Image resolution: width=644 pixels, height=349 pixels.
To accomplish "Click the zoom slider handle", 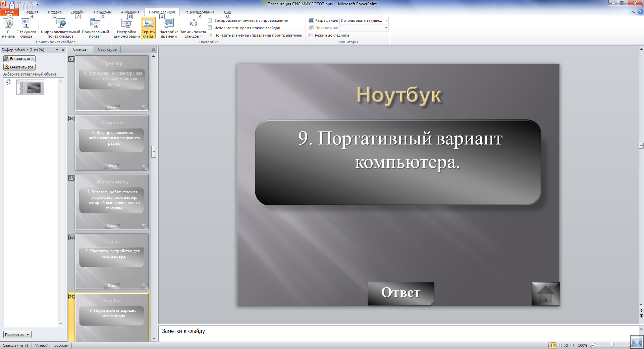I will (612, 345).
